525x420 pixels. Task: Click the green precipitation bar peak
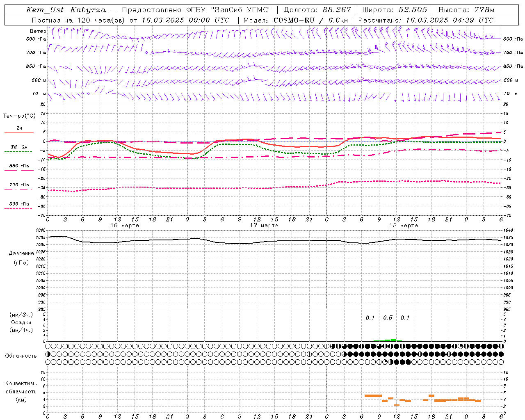pos(393,340)
